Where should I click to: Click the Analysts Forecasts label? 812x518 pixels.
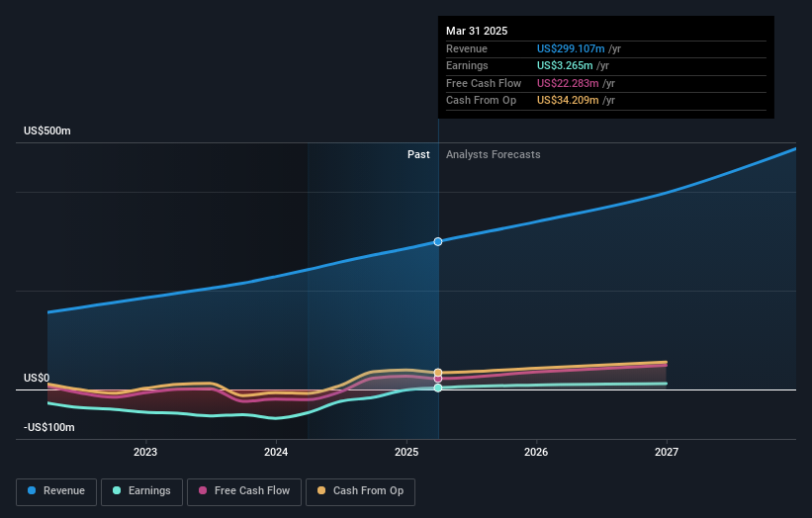(x=493, y=154)
